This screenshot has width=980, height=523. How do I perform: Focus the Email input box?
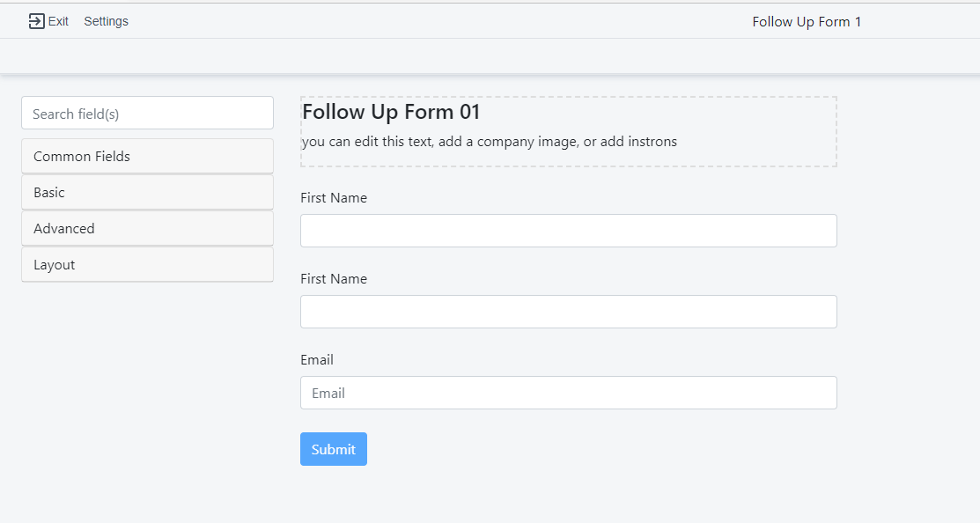point(568,393)
